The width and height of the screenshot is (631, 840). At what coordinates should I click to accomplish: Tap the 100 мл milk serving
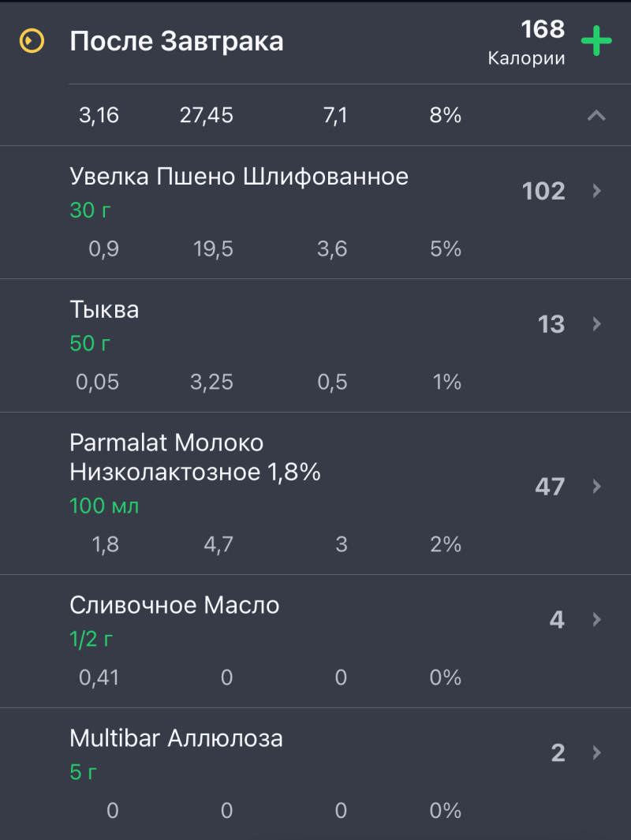(x=104, y=506)
